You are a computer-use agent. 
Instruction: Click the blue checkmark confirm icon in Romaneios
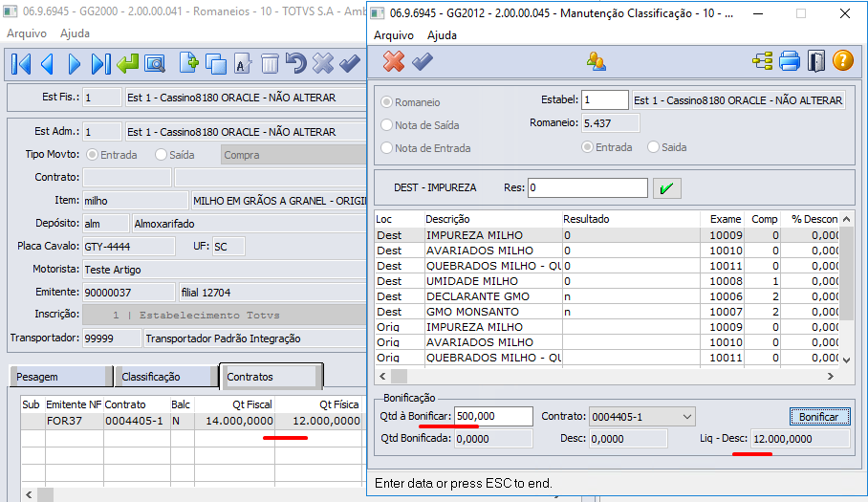350,64
